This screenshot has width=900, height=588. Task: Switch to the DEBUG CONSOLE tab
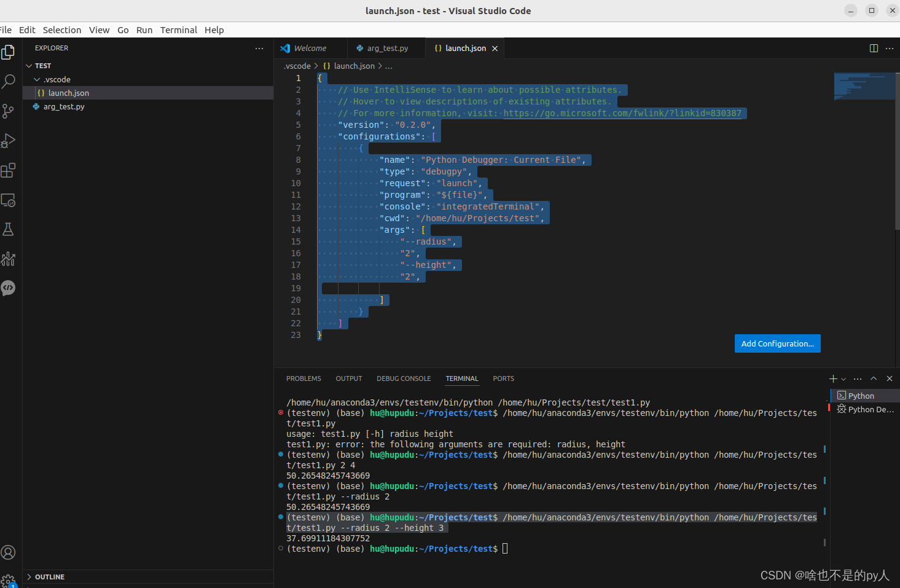pyautogui.click(x=404, y=378)
